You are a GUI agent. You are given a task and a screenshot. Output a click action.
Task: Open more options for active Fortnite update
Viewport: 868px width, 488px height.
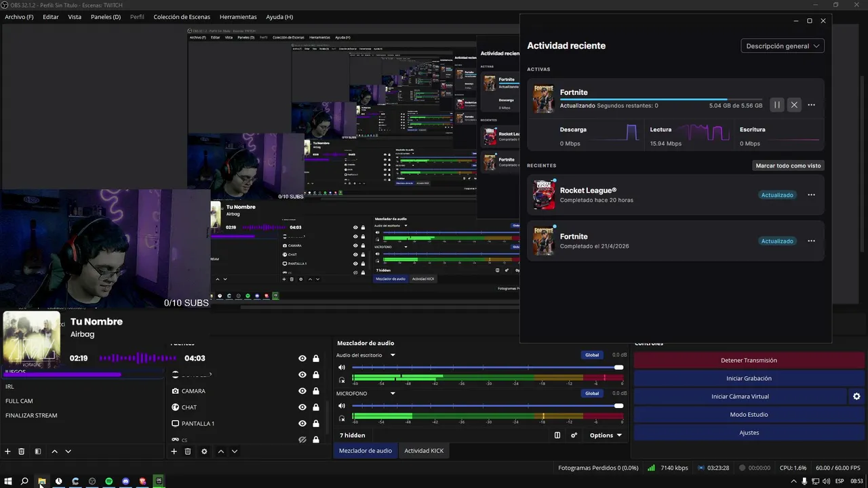(x=811, y=105)
